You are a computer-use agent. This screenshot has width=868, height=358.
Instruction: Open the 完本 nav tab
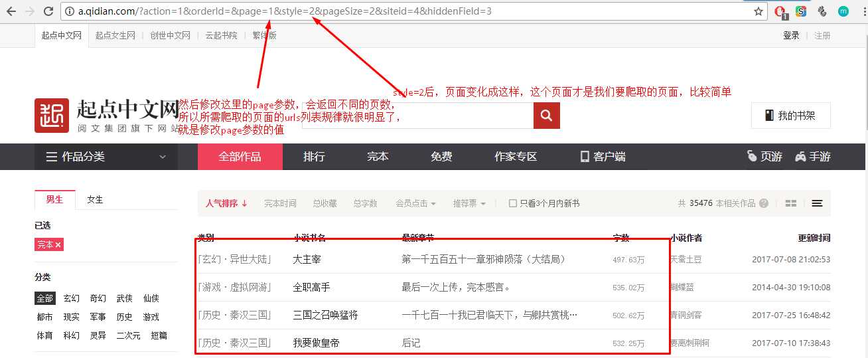point(378,157)
